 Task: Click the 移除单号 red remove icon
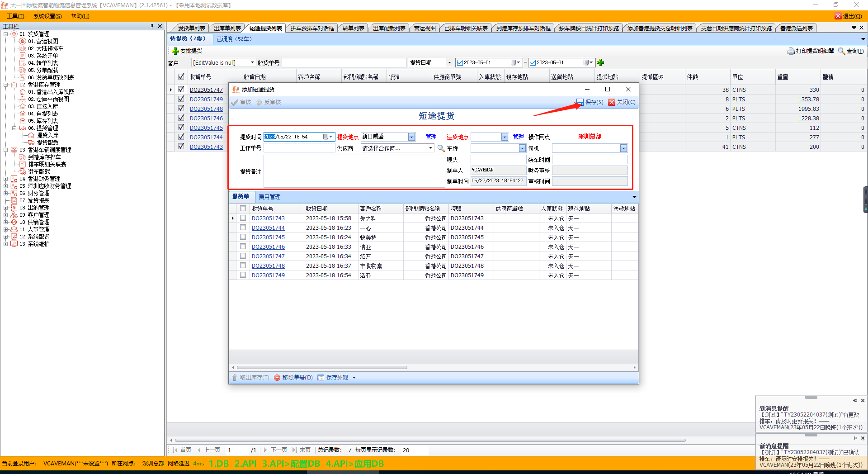[277, 378]
